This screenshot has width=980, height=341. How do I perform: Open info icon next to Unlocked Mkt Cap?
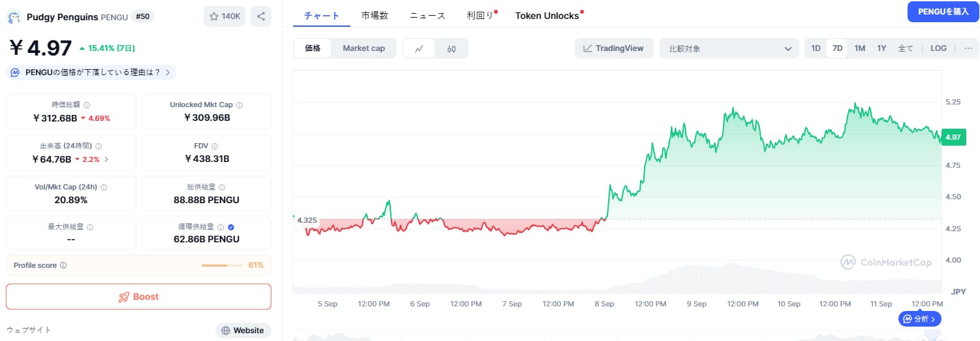point(239,105)
